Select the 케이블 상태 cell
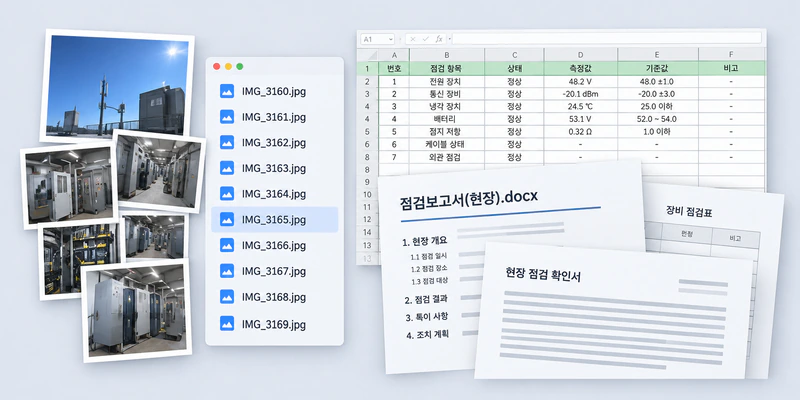 pyautogui.click(x=447, y=144)
